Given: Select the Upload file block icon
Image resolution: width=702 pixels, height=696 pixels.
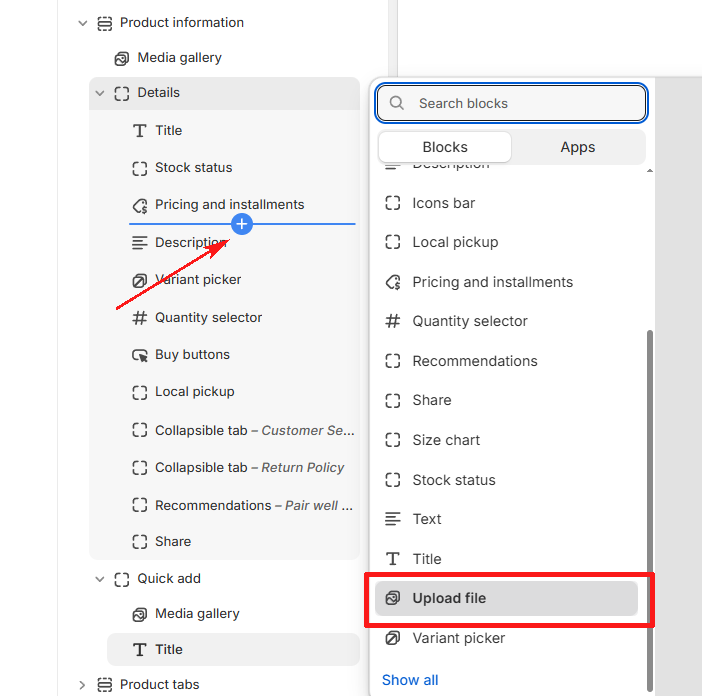Looking at the screenshot, I should click(x=393, y=598).
